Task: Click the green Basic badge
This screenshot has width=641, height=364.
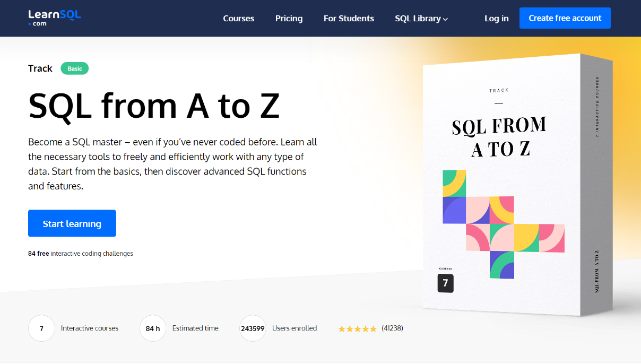Action: pyautogui.click(x=75, y=68)
